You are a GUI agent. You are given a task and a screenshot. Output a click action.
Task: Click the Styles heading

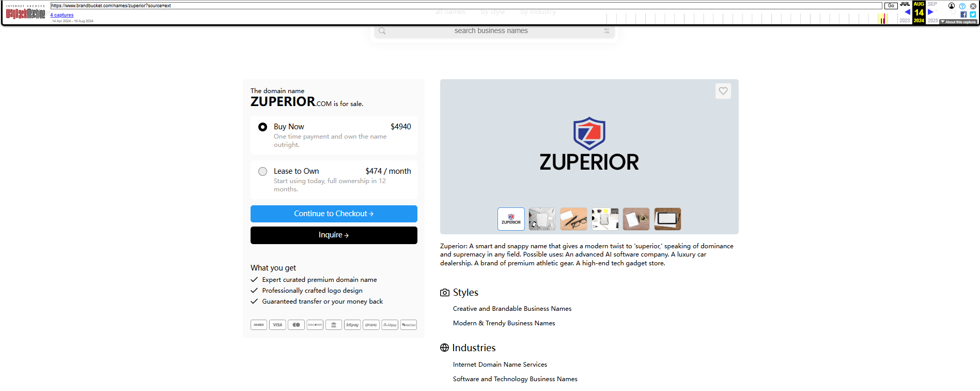coord(465,293)
